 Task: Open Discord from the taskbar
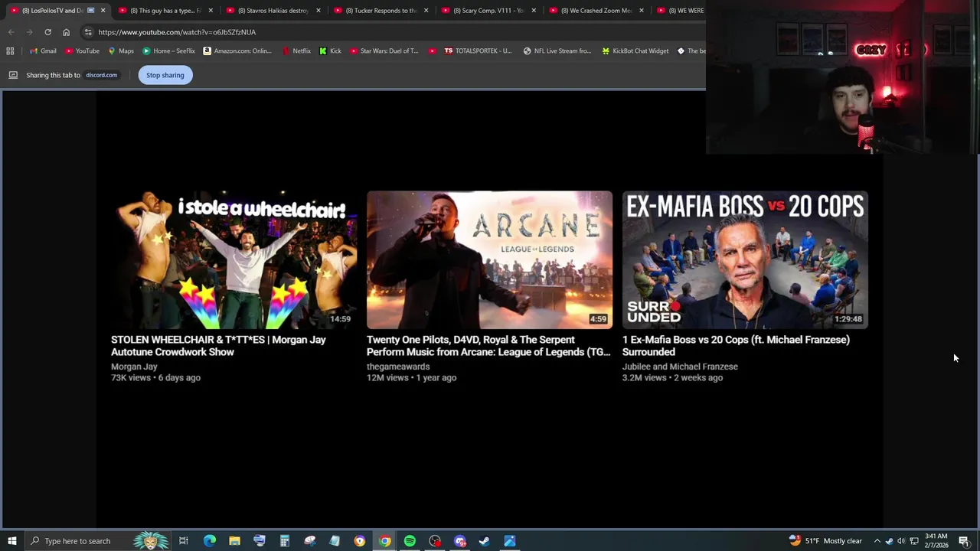[x=459, y=541]
